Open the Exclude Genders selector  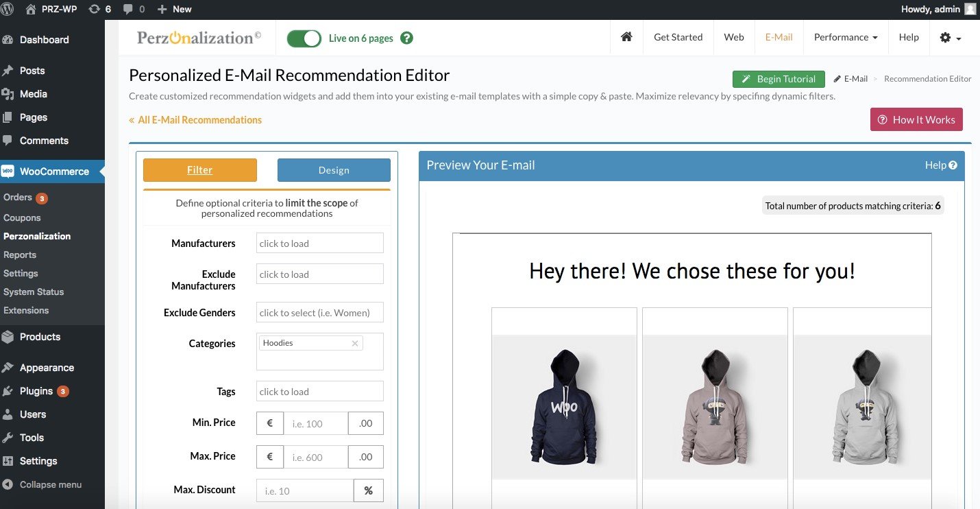pyautogui.click(x=320, y=313)
